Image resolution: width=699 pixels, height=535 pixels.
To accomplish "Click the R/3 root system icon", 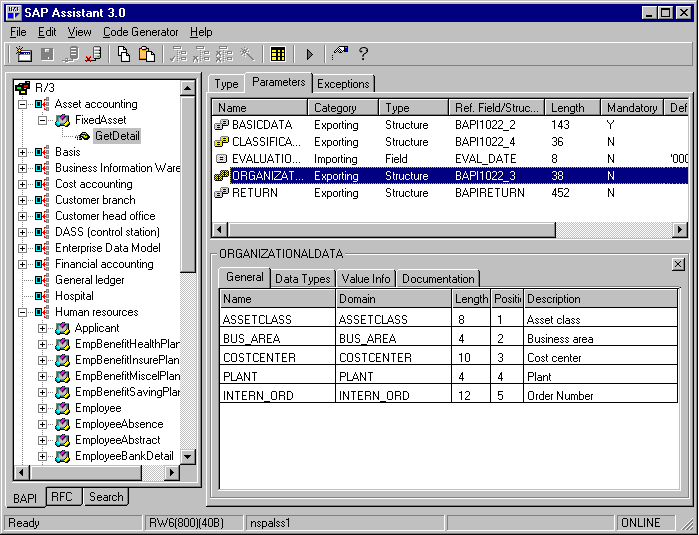I will [23, 88].
